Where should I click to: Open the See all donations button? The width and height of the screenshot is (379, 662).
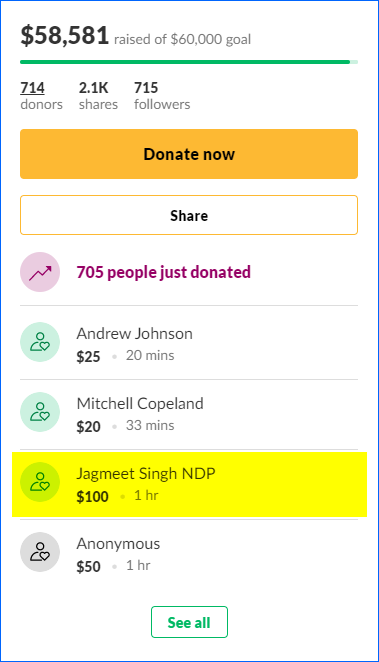click(x=189, y=622)
